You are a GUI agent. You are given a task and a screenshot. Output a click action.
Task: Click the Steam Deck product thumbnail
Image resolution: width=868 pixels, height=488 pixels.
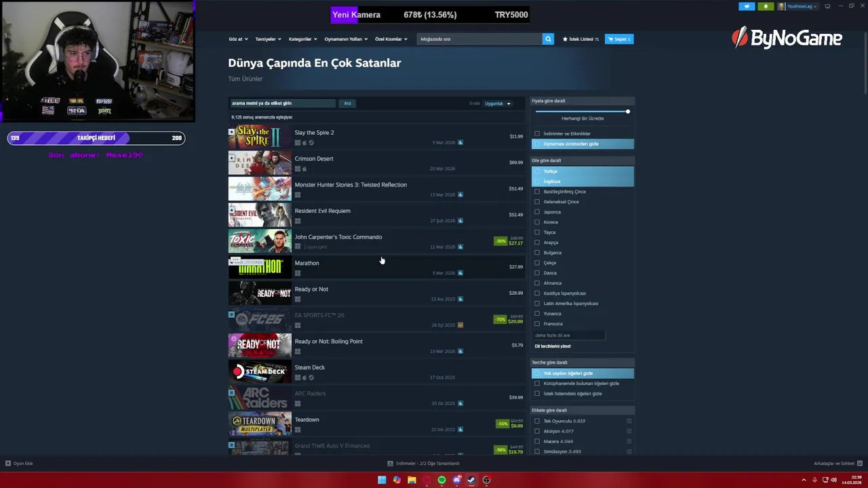pyautogui.click(x=260, y=371)
